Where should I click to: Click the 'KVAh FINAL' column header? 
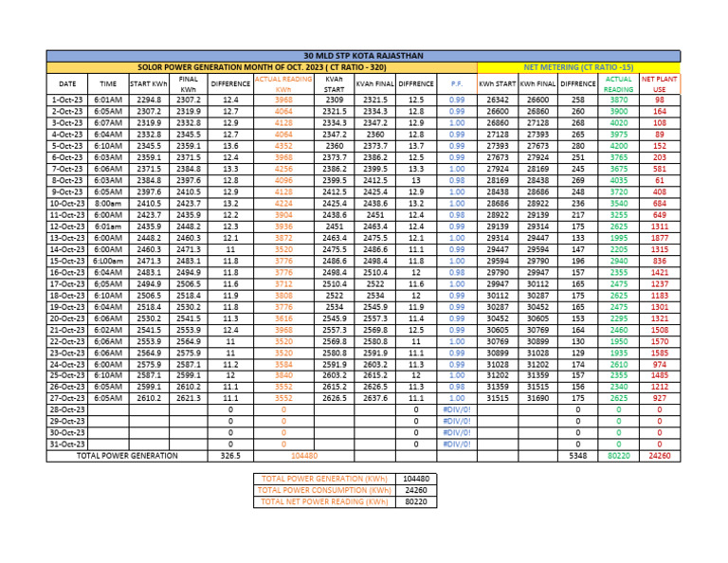(374, 84)
